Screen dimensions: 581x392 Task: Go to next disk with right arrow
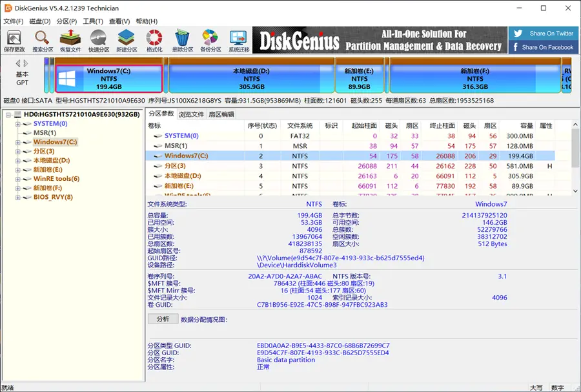(x=26, y=63)
